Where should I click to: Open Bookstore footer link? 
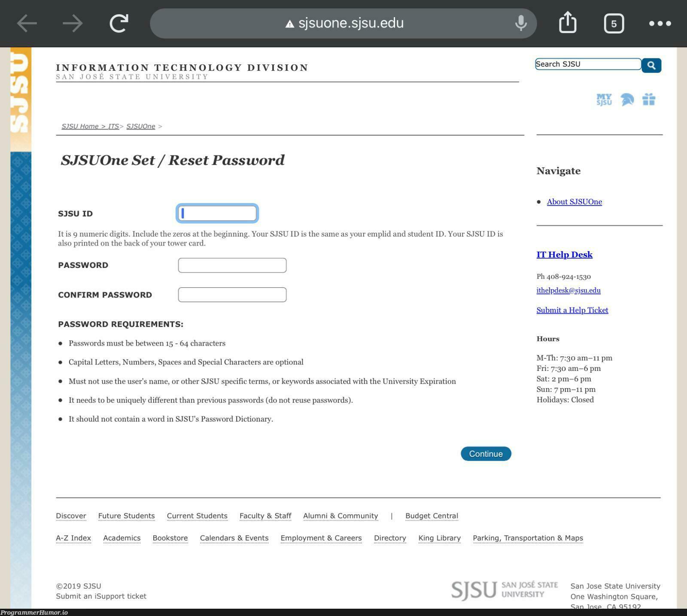170,538
